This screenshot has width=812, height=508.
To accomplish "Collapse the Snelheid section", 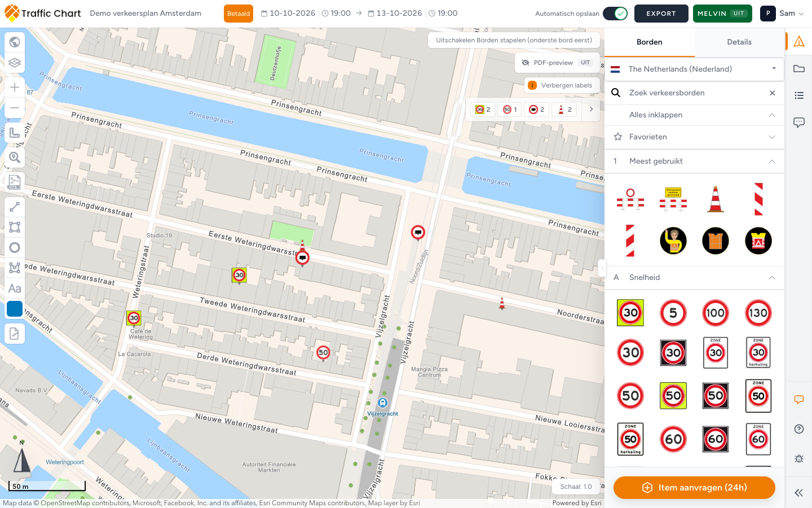I will pyautogui.click(x=694, y=277).
